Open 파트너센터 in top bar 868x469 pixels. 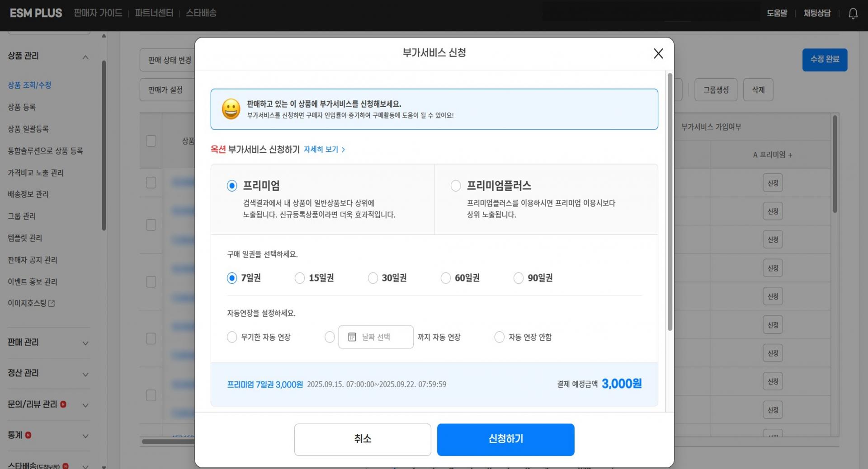tap(154, 13)
